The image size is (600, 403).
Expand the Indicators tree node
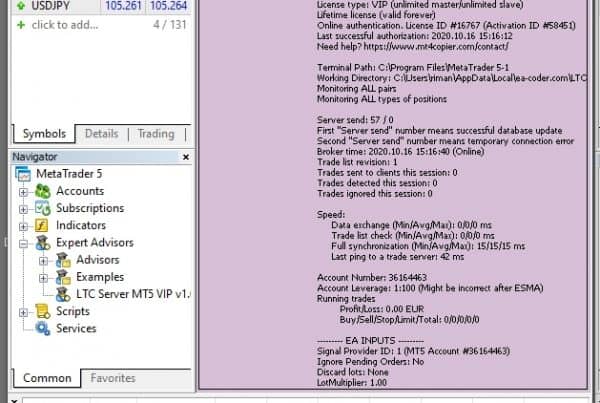click(23, 226)
